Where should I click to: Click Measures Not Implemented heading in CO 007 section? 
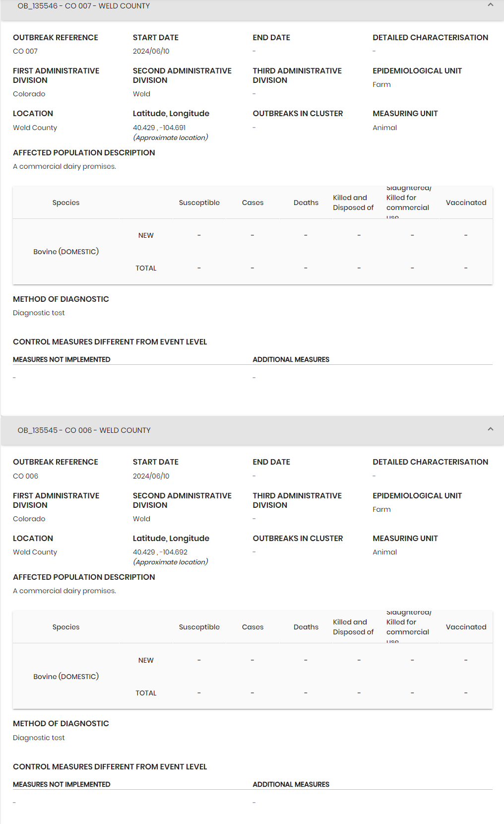[62, 359]
